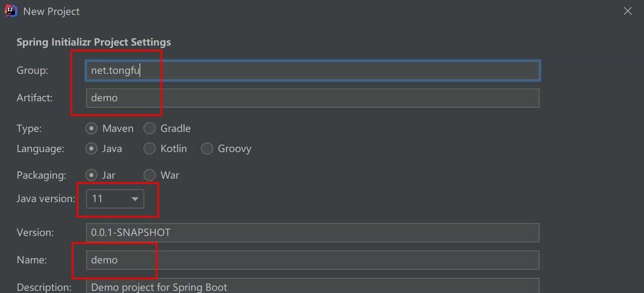Click the Group text field

pyautogui.click(x=312, y=71)
